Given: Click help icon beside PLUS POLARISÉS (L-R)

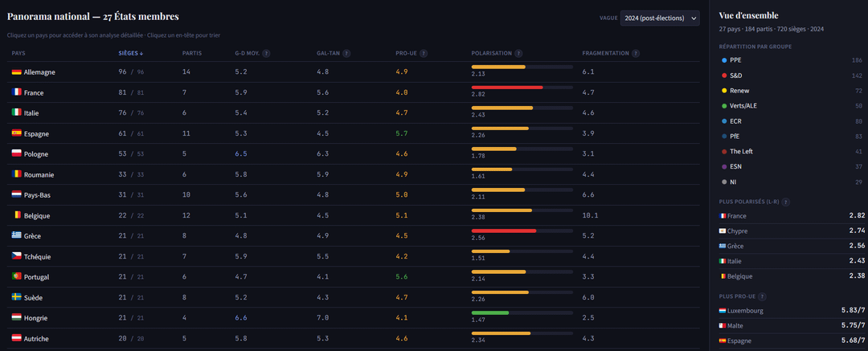Looking at the screenshot, I should [785, 202].
